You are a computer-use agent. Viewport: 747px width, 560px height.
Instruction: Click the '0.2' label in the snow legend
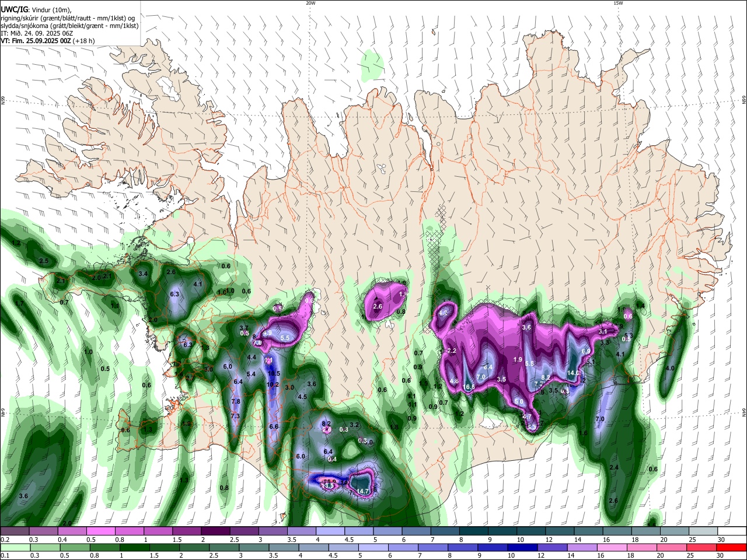pyautogui.click(x=5, y=540)
